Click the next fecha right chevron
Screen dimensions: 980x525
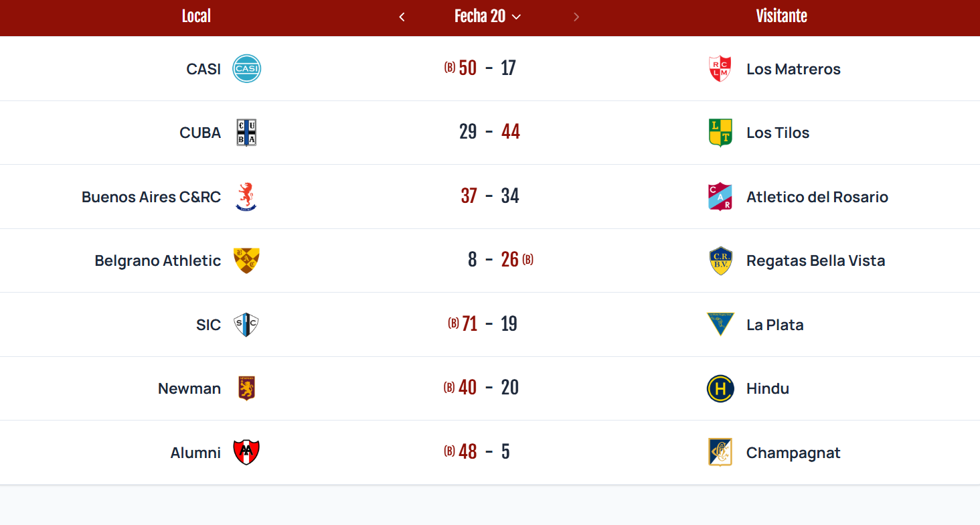coord(576,17)
